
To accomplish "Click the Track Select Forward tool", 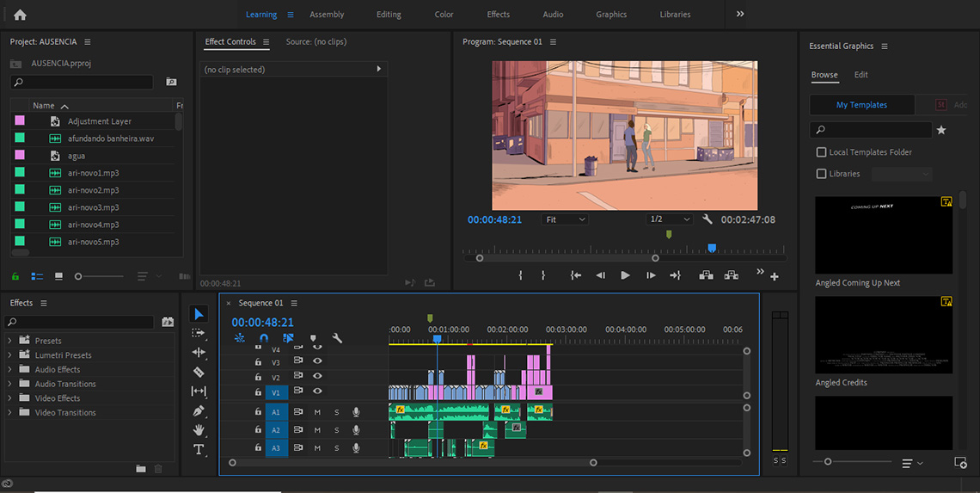I will tap(199, 333).
